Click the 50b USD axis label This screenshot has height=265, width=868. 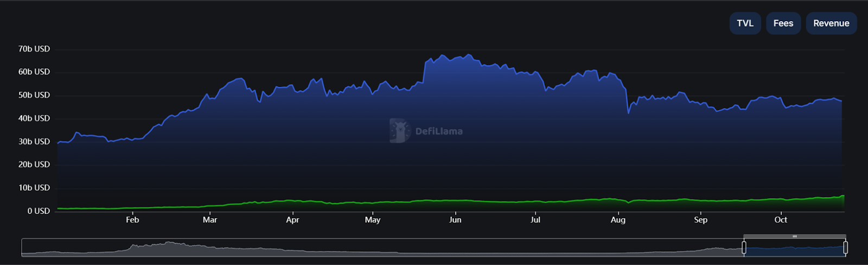(34, 95)
